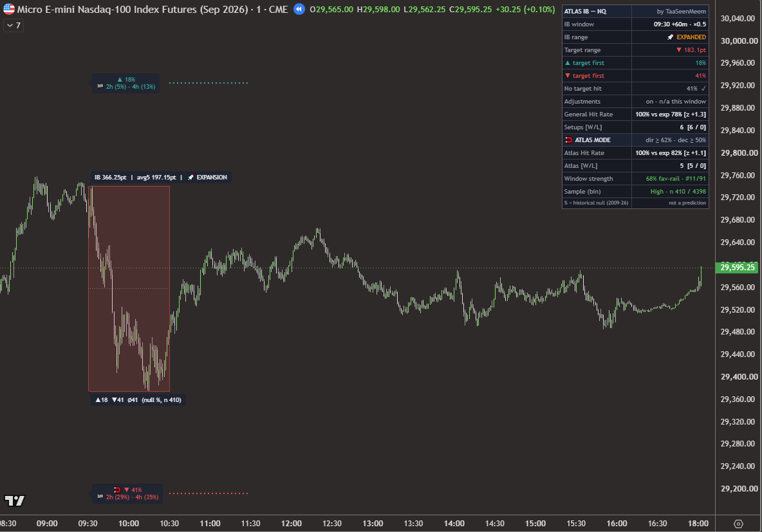Click the rocket icon next to EXPANDED

point(670,37)
